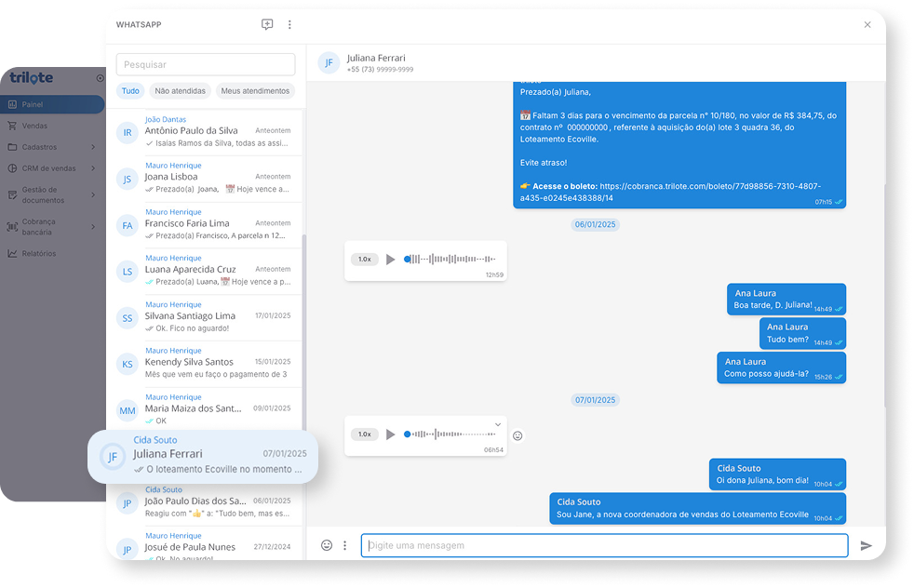914x588 pixels.
Task: Click the KS avatar of Kenendy Silva Santos
Action: pyautogui.click(x=128, y=364)
